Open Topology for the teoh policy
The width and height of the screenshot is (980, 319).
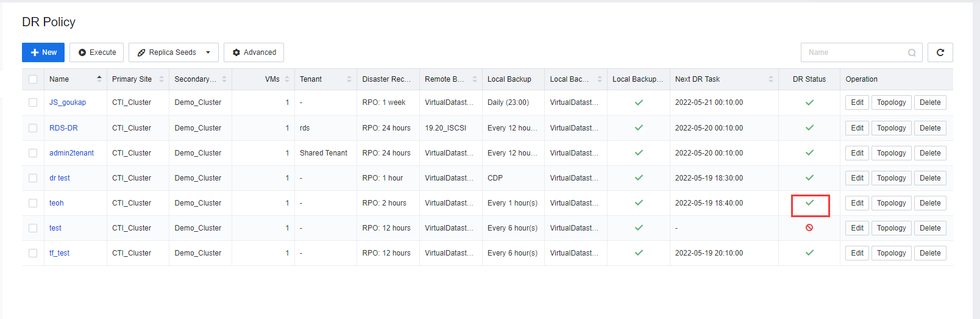coord(891,203)
